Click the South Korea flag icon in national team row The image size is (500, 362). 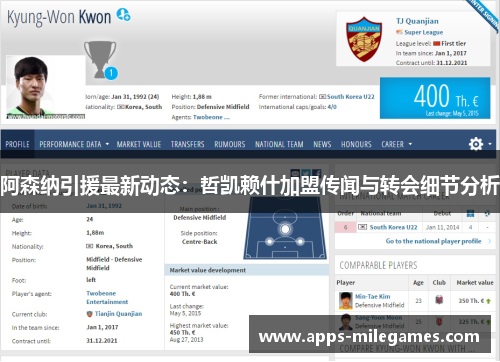[362, 227]
